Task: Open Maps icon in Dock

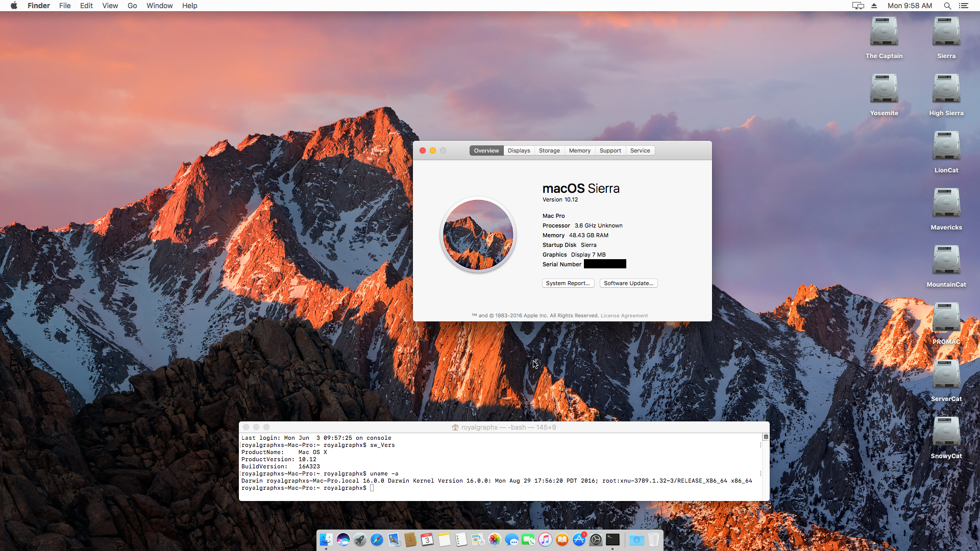Action: point(478,539)
